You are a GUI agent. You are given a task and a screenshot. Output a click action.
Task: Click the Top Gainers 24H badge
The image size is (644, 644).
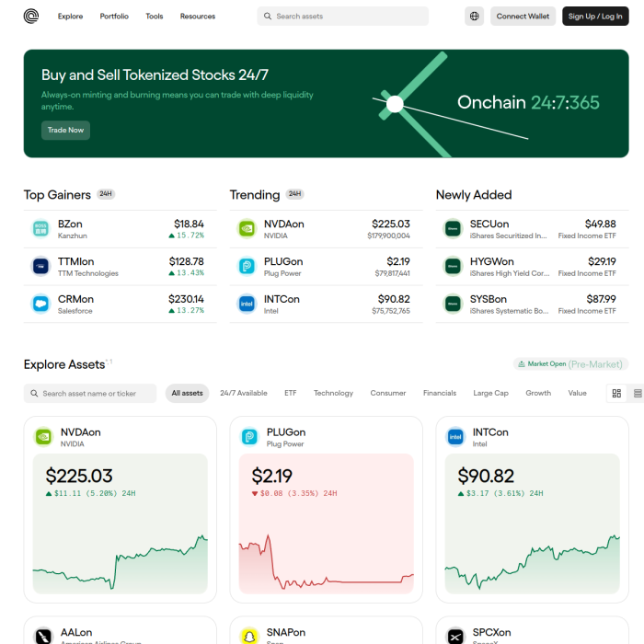click(106, 194)
